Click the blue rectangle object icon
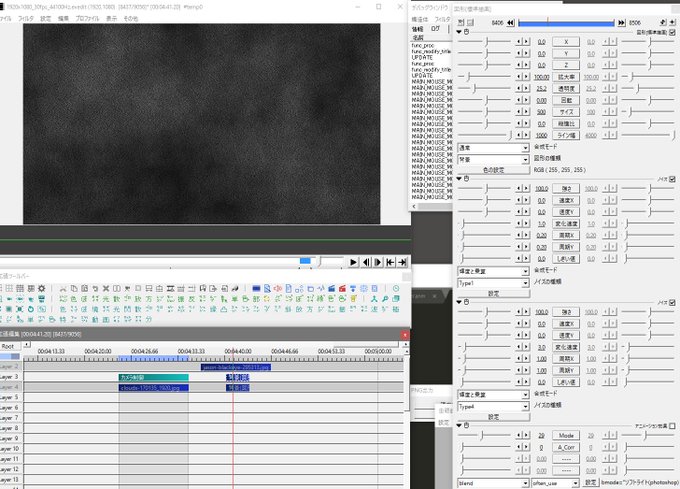680x489 pixels. click(256, 288)
